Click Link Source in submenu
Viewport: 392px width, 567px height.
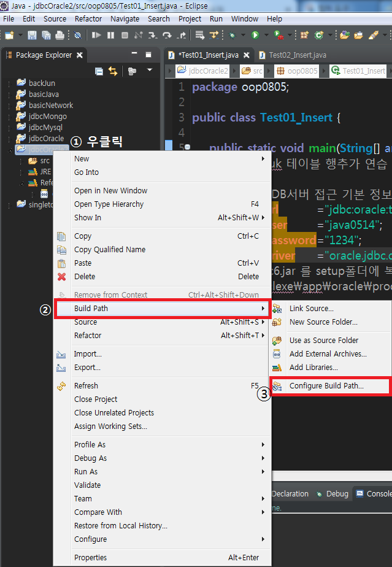coord(312,309)
